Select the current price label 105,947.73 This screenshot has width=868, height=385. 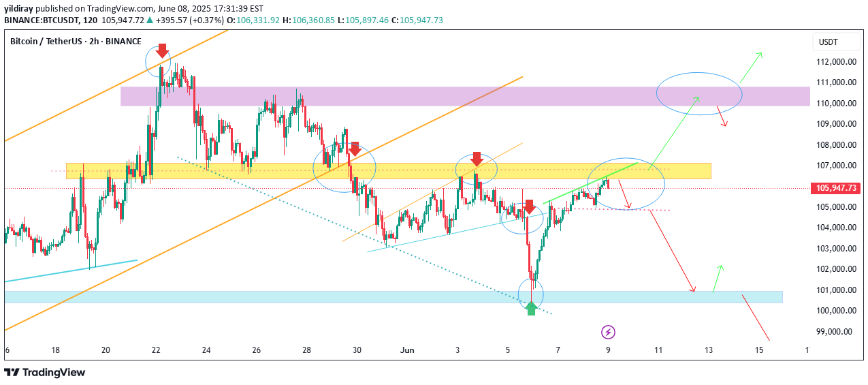[837, 188]
